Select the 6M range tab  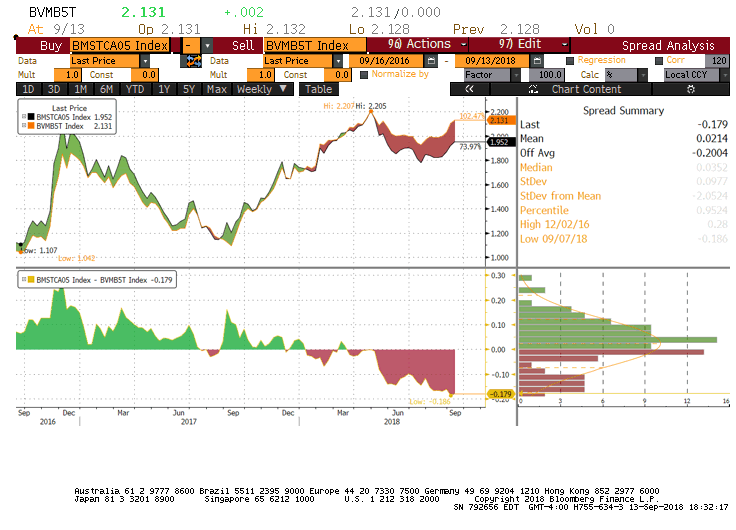pyautogui.click(x=107, y=89)
